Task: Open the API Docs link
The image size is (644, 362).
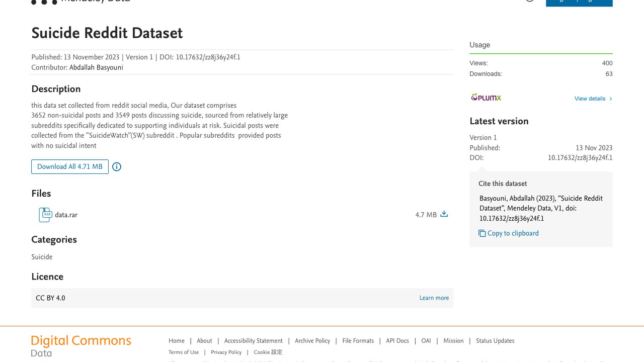Action: coord(397,341)
